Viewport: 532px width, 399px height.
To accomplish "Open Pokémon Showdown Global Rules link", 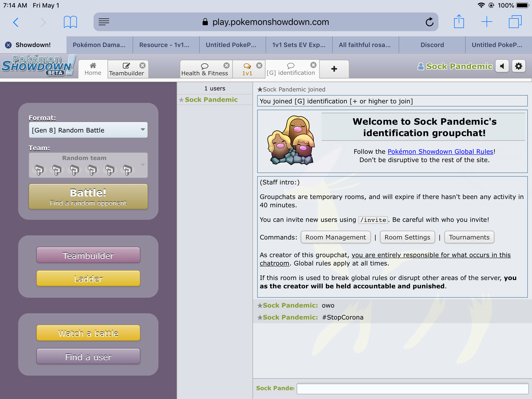I will (440, 151).
